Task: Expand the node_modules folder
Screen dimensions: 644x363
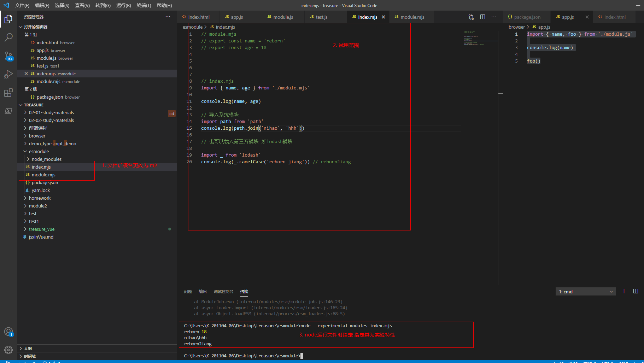Action: click(x=46, y=159)
